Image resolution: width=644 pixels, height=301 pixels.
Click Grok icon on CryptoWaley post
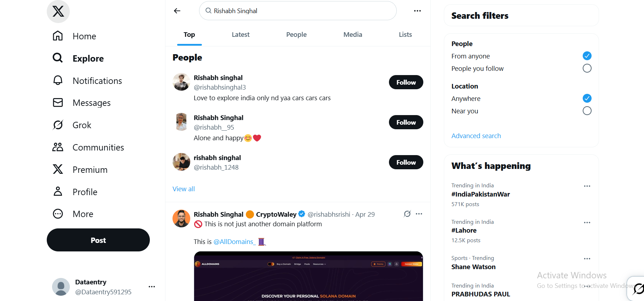point(407,214)
